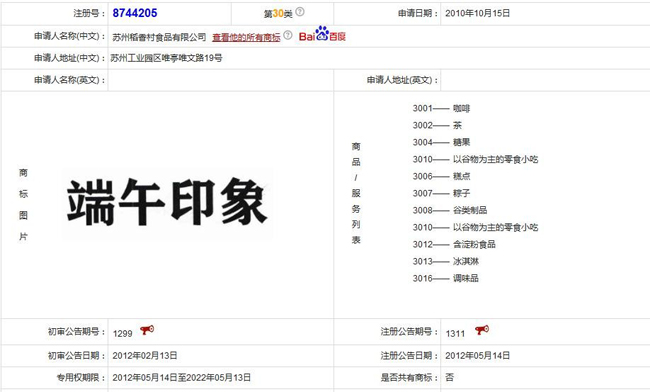Screen dimensions: 650x392
Task: Click the help icon beside 第30类
Action: tap(300, 12)
